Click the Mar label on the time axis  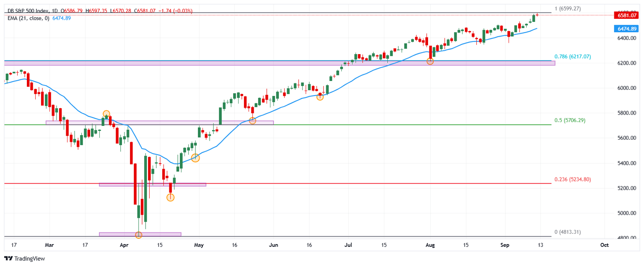tap(49, 245)
